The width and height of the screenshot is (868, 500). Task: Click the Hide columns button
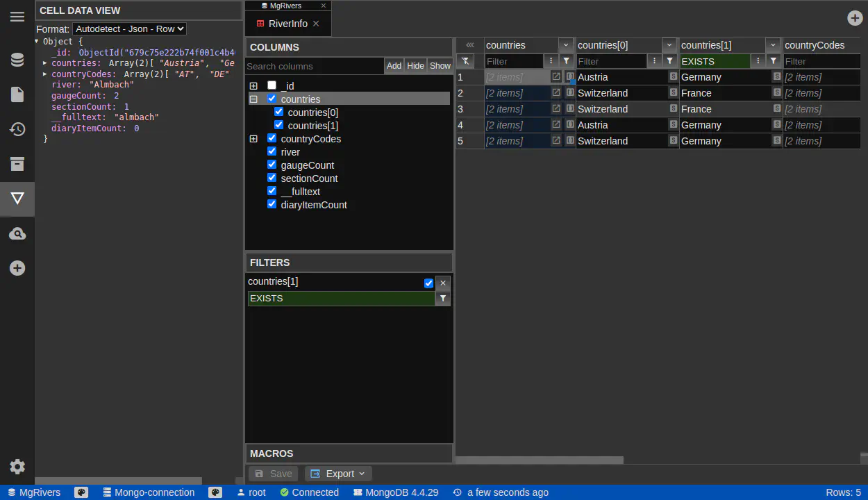pos(415,66)
